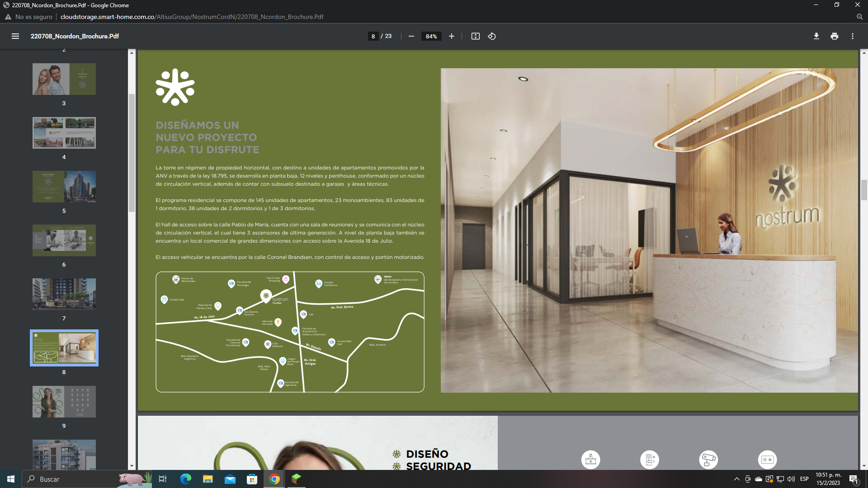Open page 9 thumbnail
The height and width of the screenshot is (488, 868).
pos(64,402)
